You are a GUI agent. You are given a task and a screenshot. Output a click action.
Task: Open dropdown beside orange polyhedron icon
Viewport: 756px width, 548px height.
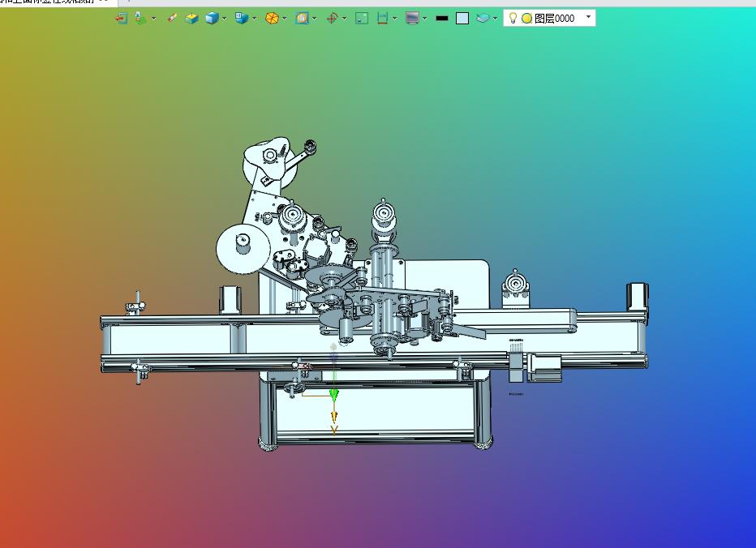(x=285, y=19)
